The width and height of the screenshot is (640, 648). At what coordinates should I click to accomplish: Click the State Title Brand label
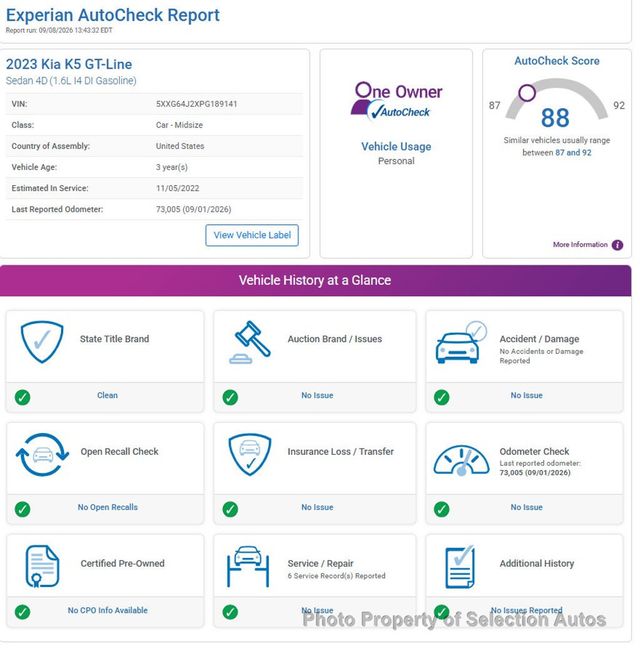(x=114, y=339)
